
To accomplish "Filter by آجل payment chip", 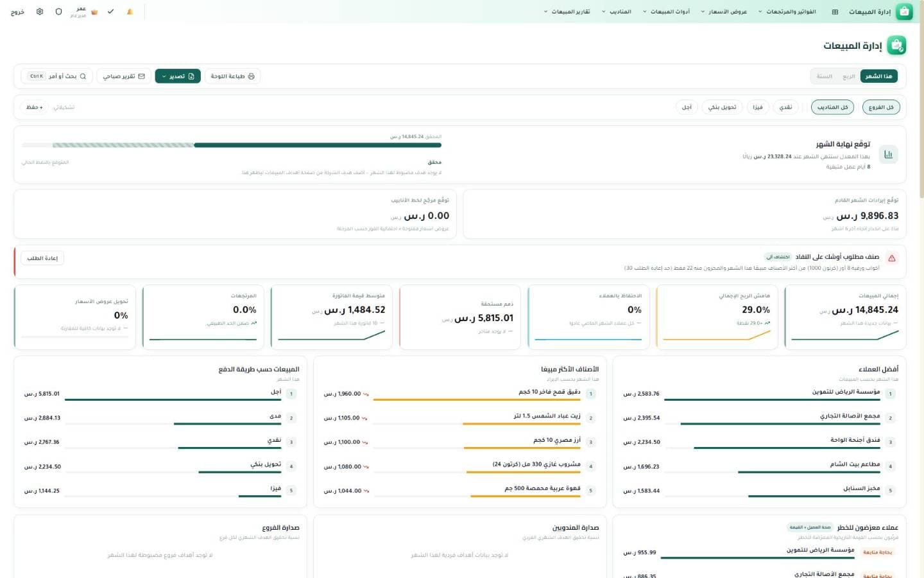I will (x=687, y=107).
